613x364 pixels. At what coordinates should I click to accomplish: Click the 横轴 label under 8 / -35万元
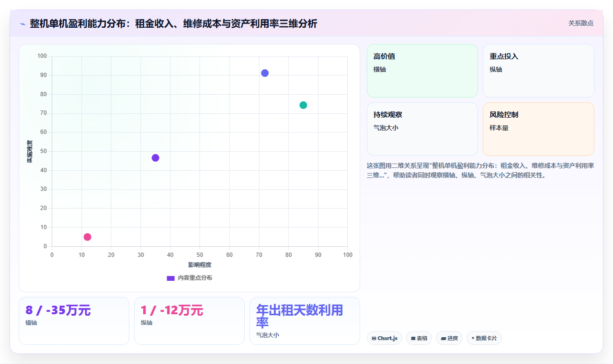(x=31, y=323)
